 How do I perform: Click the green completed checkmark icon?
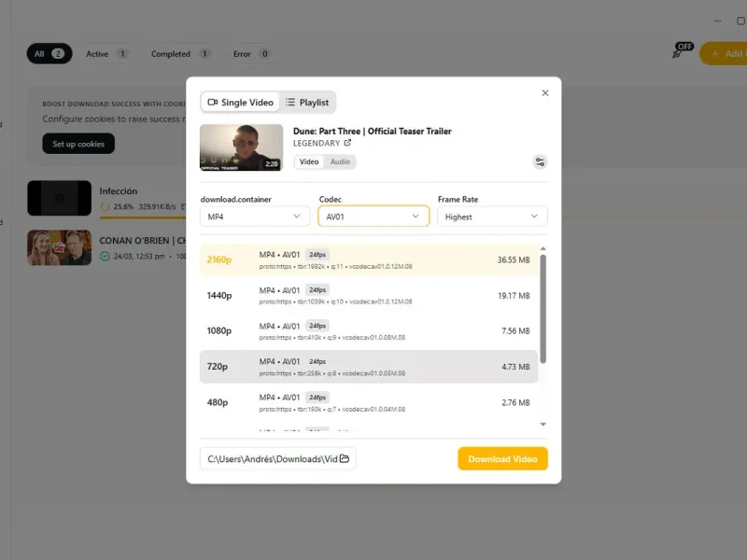pyautogui.click(x=105, y=256)
